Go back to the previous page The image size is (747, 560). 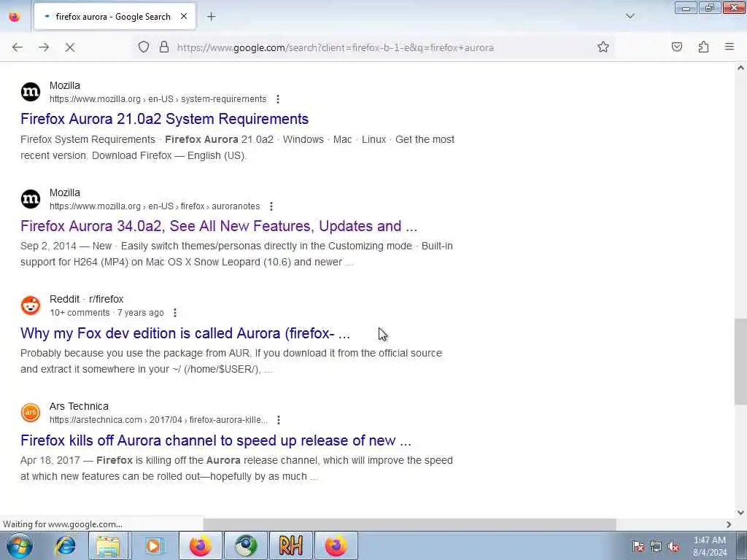click(x=18, y=47)
